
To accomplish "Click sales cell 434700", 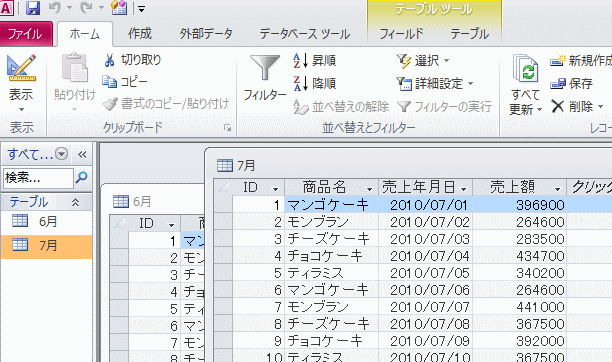I will (519, 256).
